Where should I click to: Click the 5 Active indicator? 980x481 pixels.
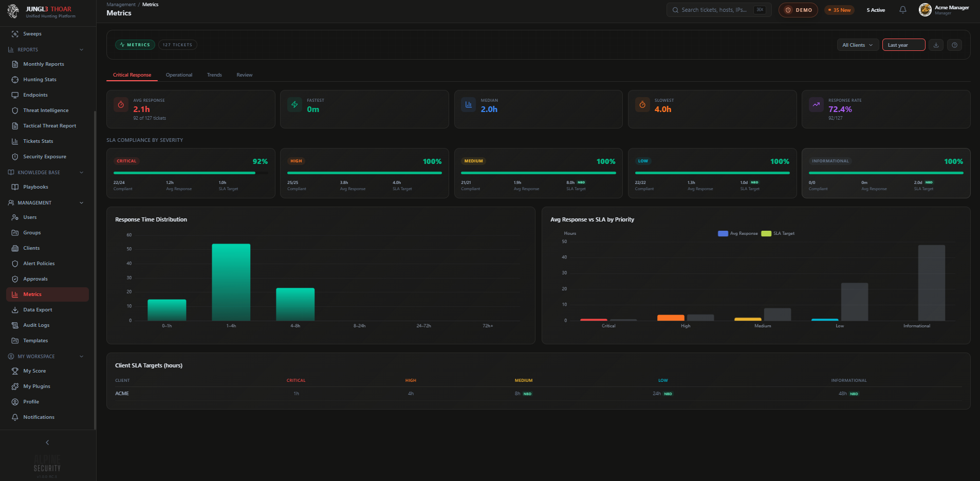(x=876, y=10)
